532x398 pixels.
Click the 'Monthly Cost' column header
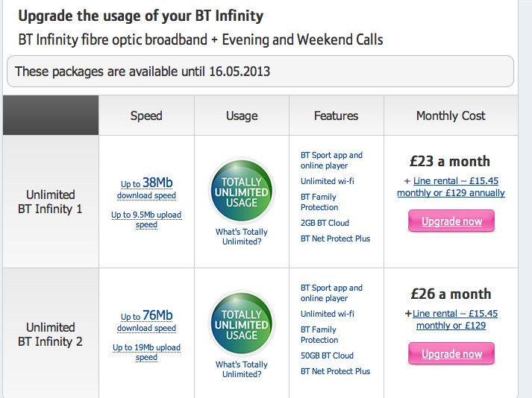coord(451,116)
